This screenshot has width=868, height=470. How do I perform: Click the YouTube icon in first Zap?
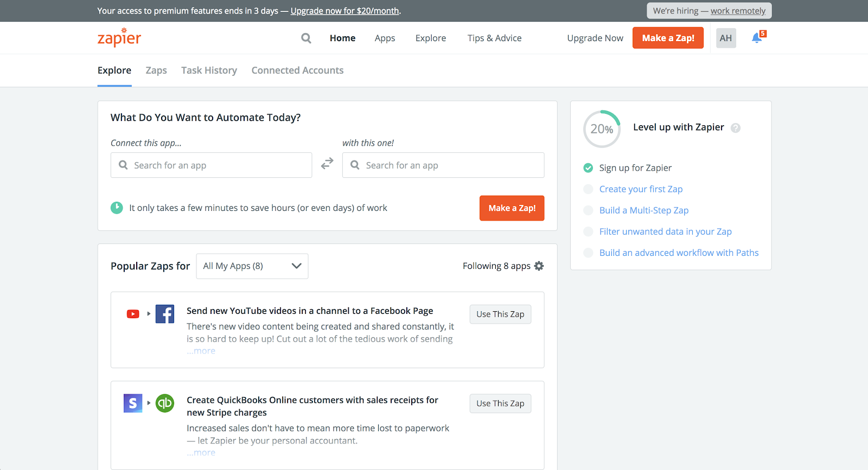pyautogui.click(x=133, y=314)
